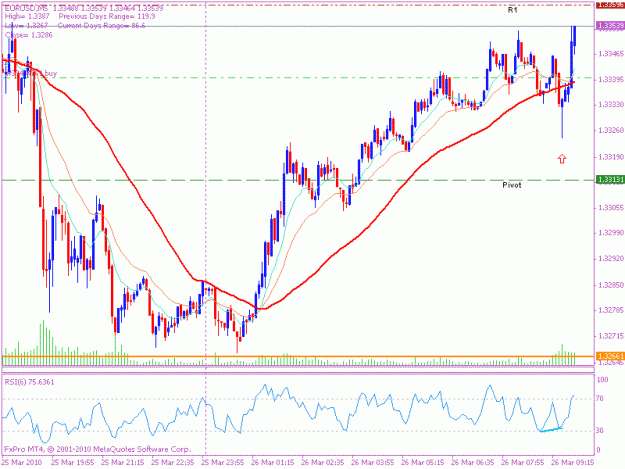Screen dimensions: 625x469
Task: Click the orange 1.32661 price tag
Action: tap(610, 356)
